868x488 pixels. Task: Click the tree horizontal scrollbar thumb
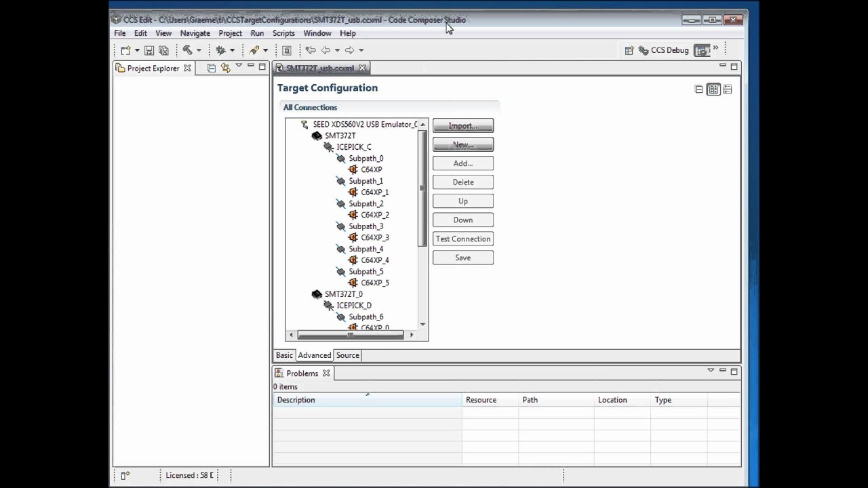pyautogui.click(x=350, y=335)
